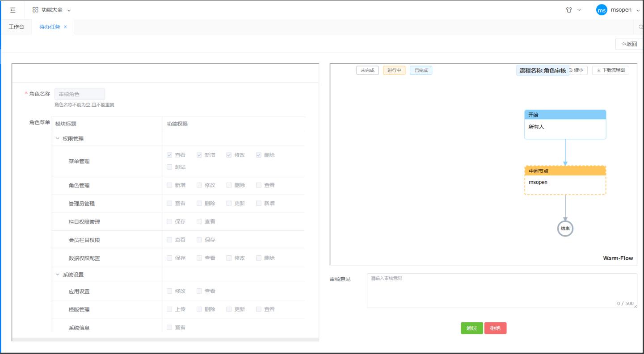The image size is (644, 354).
Task: Enable 新增 checkbox for 角色管理
Action: [169, 185]
